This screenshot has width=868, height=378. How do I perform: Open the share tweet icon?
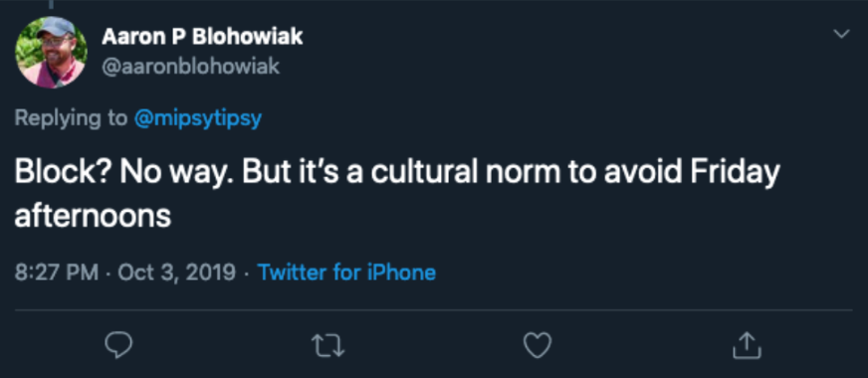click(747, 345)
